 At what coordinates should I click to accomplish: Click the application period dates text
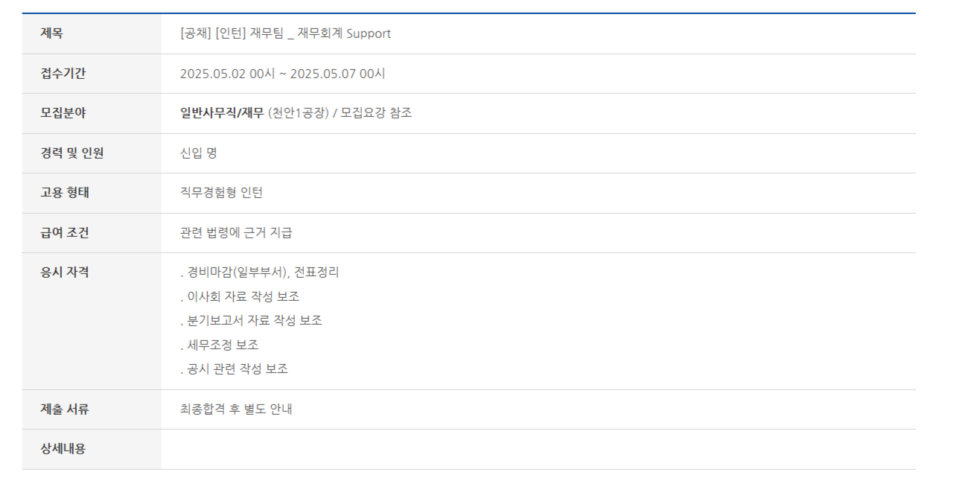tap(282, 74)
